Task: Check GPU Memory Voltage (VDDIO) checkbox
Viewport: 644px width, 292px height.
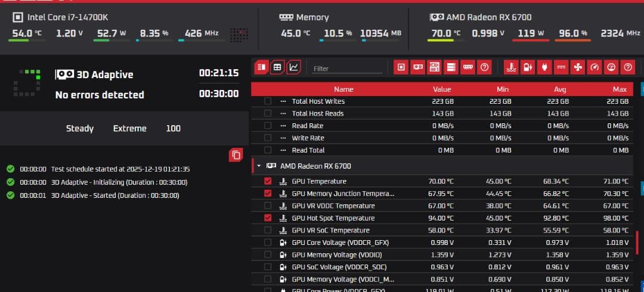Action: (268, 254)
